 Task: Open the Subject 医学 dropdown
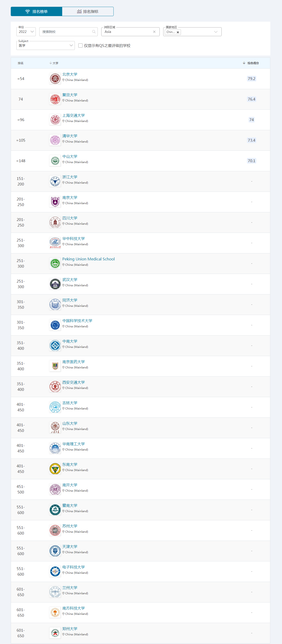click(x=45, y=45)
